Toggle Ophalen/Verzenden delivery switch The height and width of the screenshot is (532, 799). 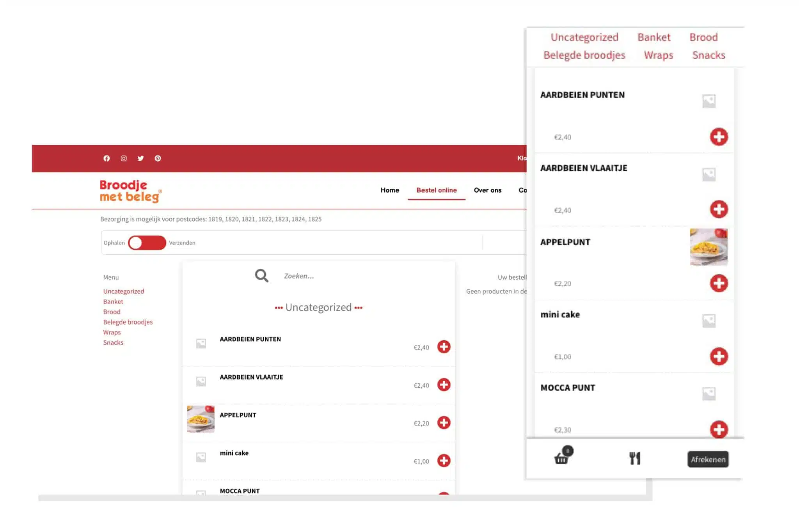click(x=147, y=243)
